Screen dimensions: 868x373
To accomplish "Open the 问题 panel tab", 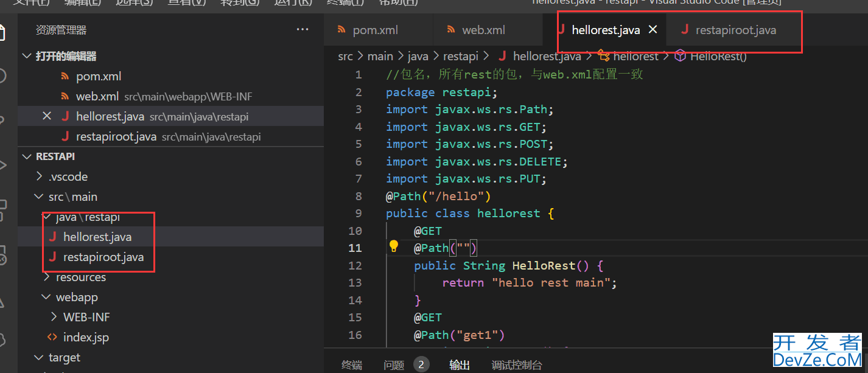I will click(394, 364).
